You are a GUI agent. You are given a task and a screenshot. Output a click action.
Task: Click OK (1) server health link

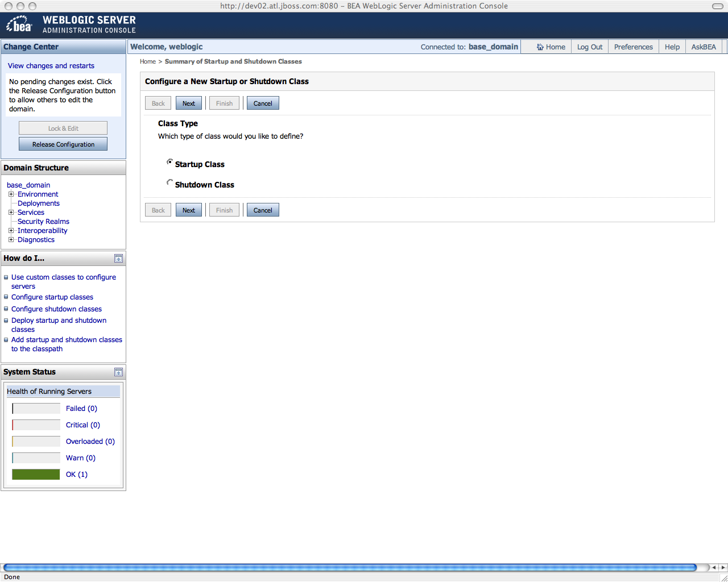pos(77,475)
